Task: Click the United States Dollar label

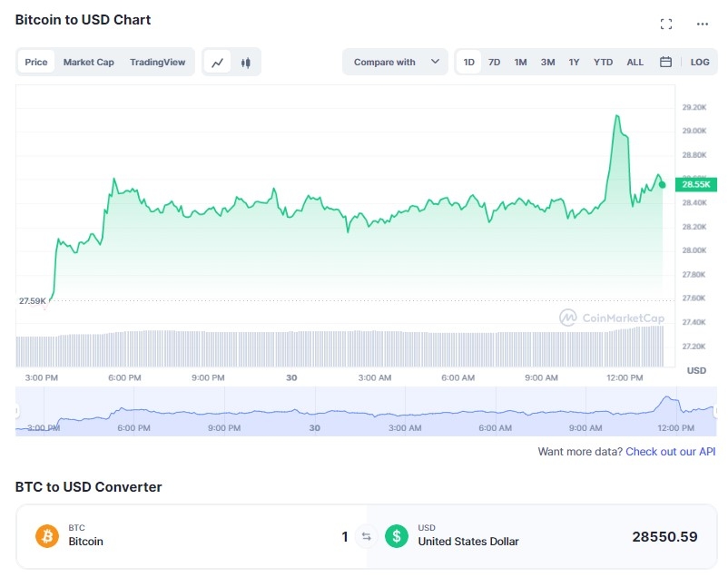Action: point(468,542)
